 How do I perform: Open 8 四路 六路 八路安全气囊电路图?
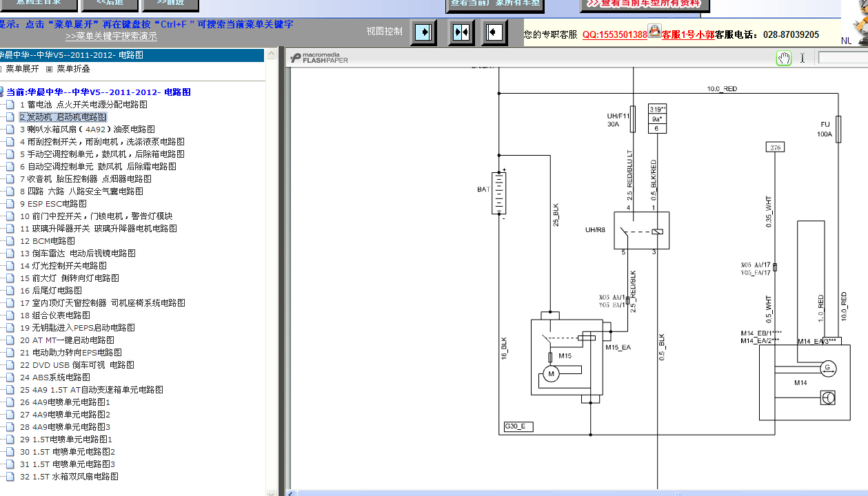point(81,192)
